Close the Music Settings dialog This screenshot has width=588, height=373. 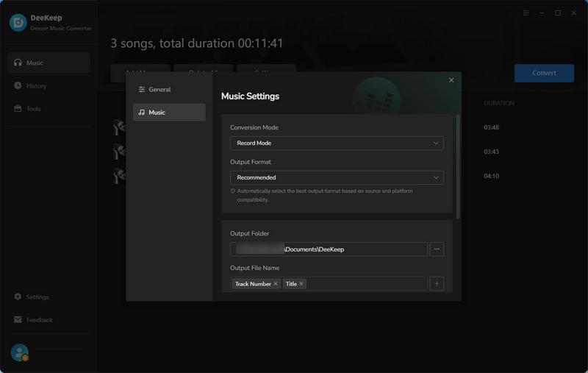tap(451, 80)
